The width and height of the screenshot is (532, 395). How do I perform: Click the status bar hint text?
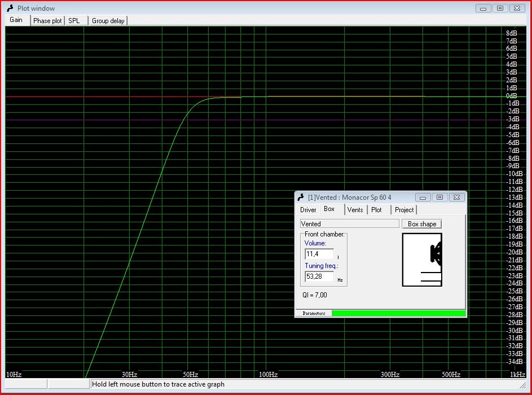click(158, 384)
